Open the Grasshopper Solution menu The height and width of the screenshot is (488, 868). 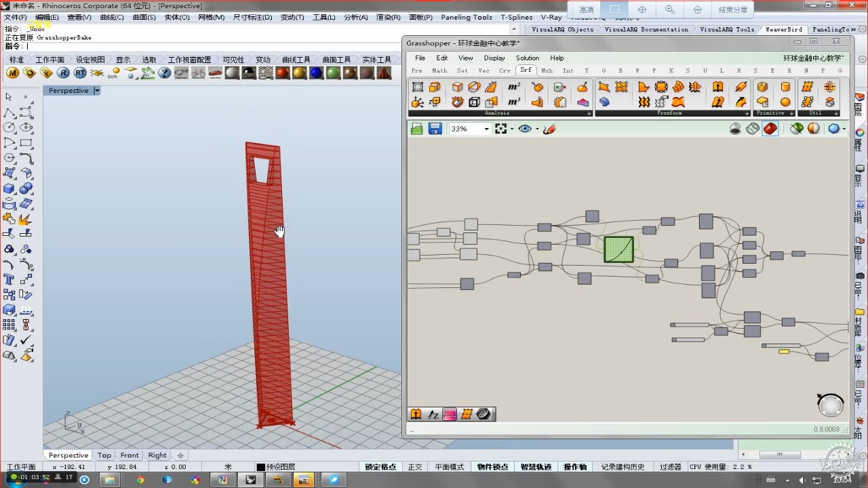click(x=528, y=58)
